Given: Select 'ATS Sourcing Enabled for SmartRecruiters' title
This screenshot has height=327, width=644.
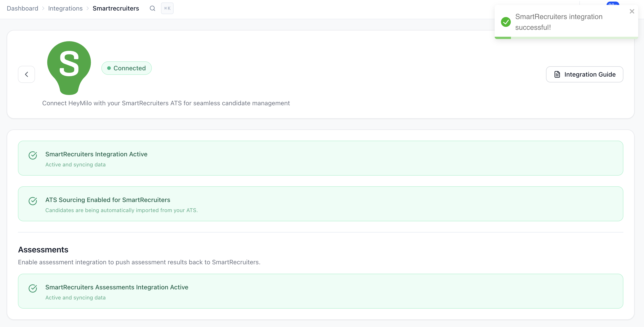Looking at the screenshot, I should coord(108,200).
